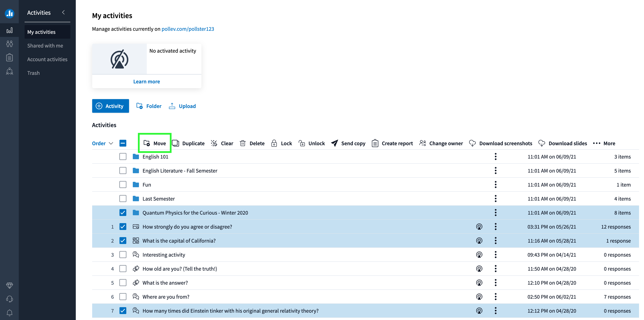
Task: Select My activities in sidebar
Action: pyautogui.click(x=47, y=32)
